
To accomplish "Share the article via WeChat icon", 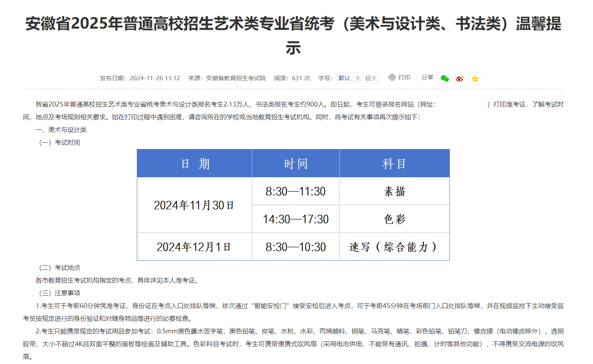I will click(x=445, y=78).
